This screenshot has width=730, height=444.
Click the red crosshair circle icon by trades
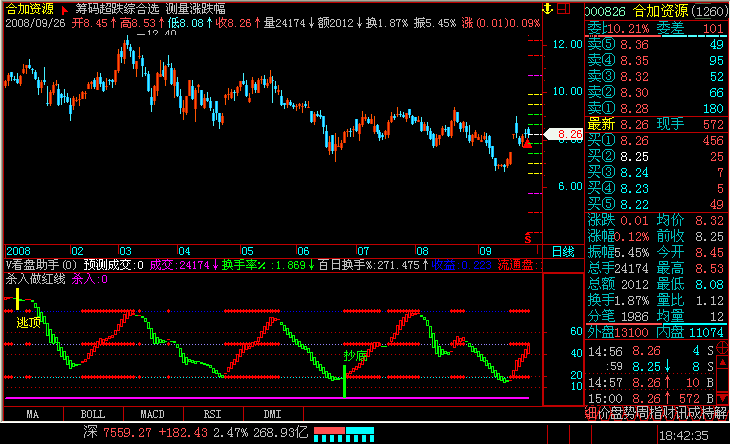pyautogui.click(x=722, y=347)
